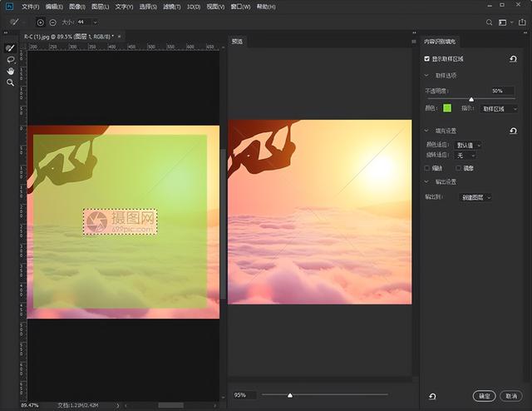Select the Zoom tool in toolbar
The width and height of the screenshot is (532, 411).
[x=10, y=82]
